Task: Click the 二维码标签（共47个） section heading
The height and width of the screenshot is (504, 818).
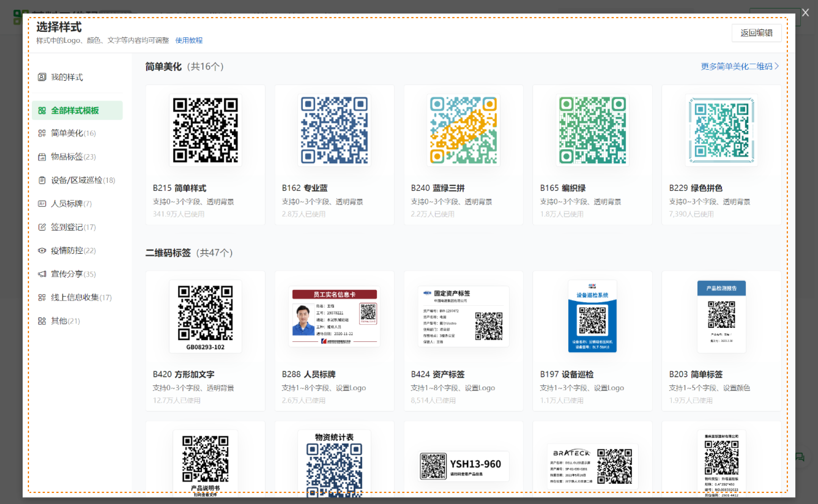Action: [189, 253]
